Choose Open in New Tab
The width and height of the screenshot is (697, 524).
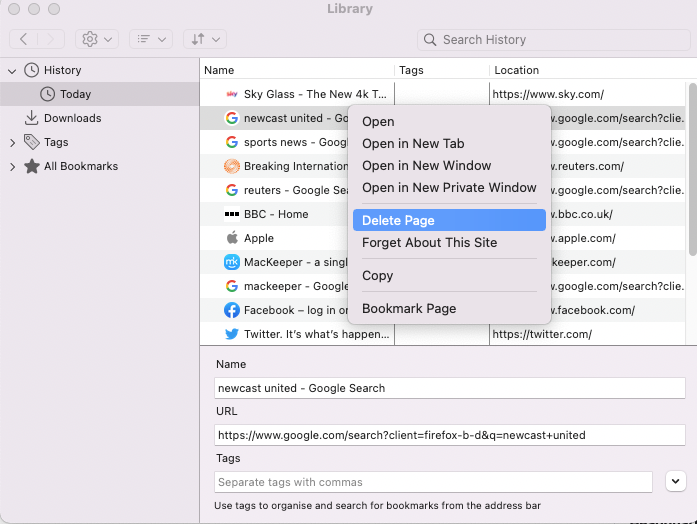click(x=449, y=144)
